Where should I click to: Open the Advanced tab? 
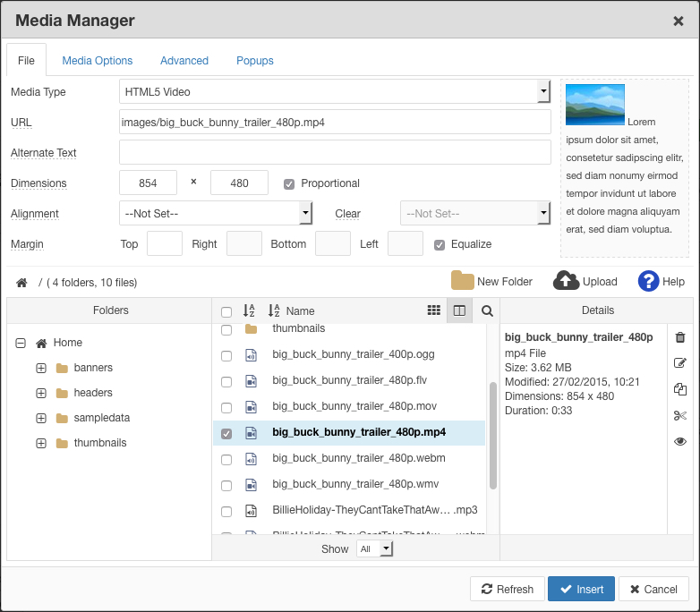(x=184, y=61)
